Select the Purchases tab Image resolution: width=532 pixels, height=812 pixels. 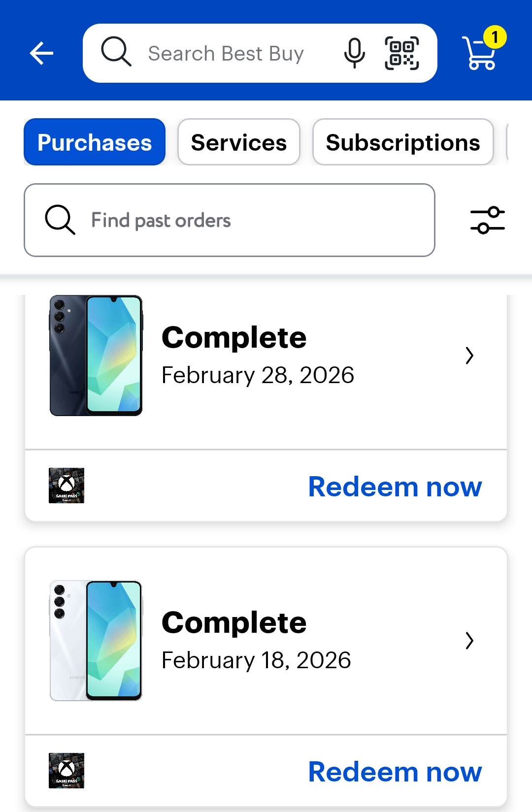point(95,142)
